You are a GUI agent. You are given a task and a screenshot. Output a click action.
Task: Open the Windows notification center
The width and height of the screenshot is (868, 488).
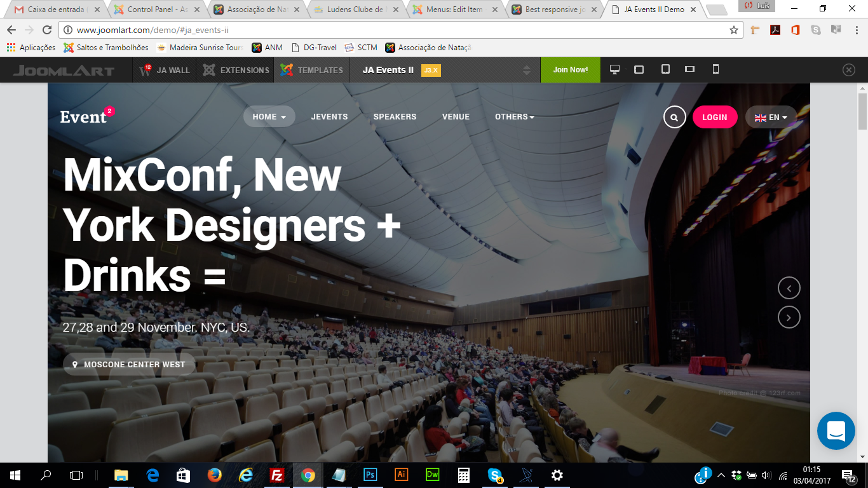tap(849, 475)
